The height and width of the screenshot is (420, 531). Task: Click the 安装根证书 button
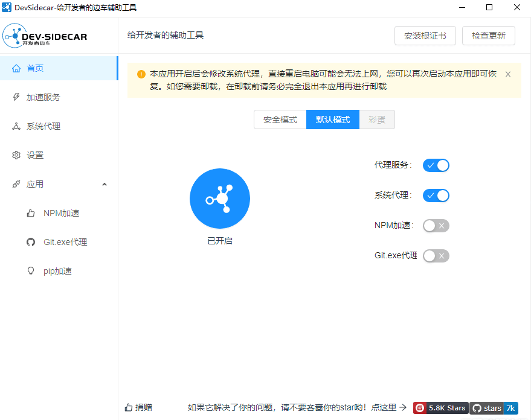pos(425,36)
